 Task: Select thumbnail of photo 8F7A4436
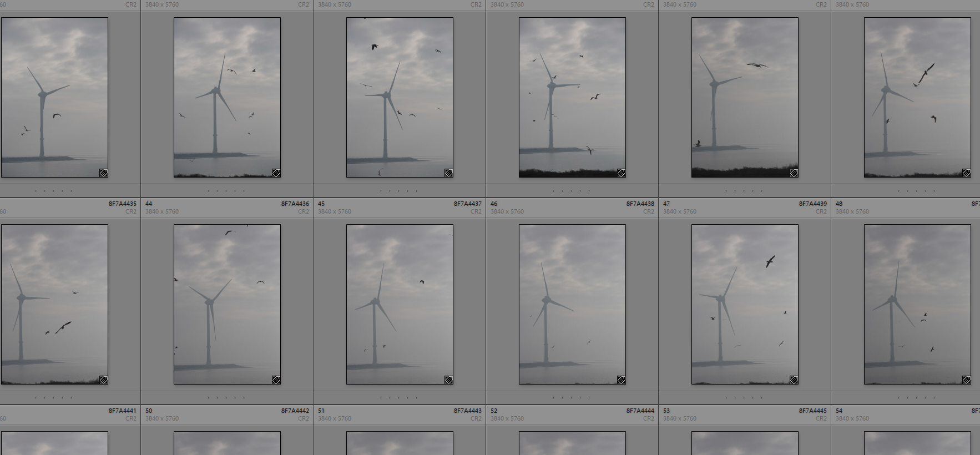(227, 304)
